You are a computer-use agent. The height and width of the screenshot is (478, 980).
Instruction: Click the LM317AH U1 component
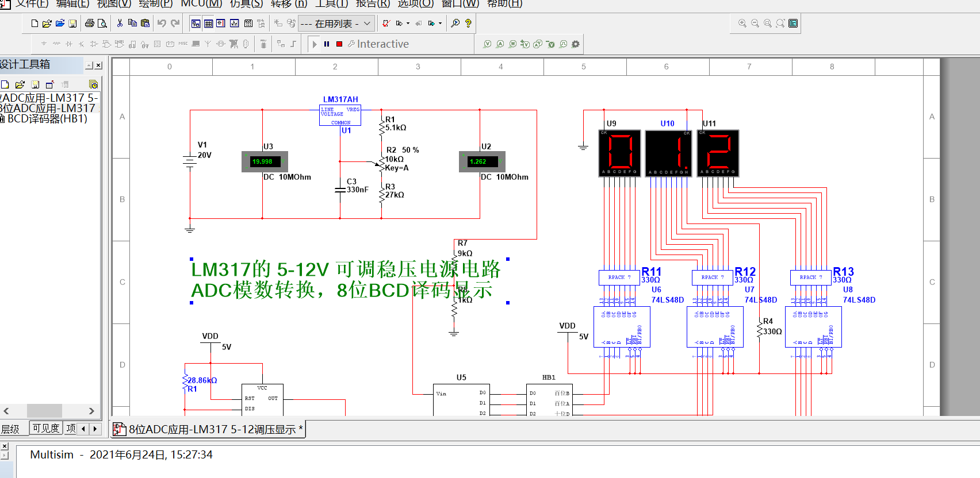[x=340, y=115]
